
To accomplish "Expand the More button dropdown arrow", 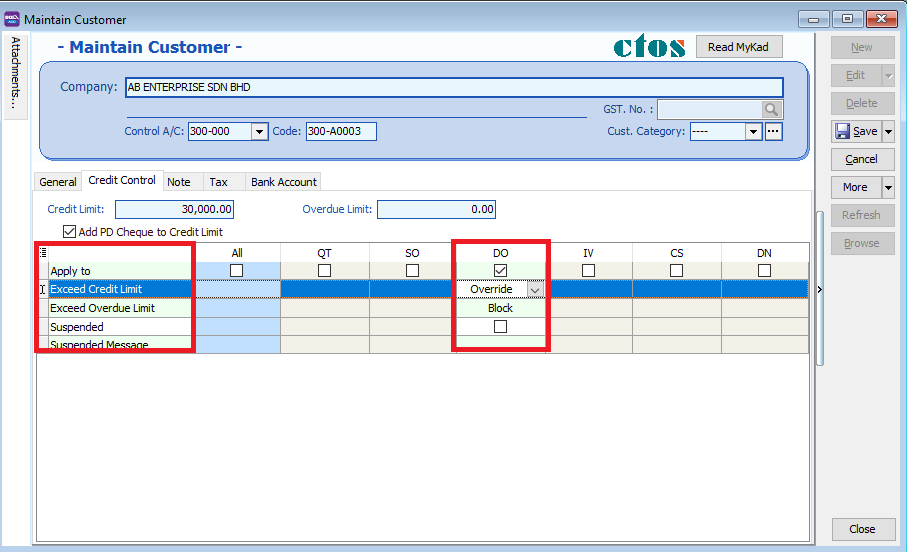I will 887,187.
